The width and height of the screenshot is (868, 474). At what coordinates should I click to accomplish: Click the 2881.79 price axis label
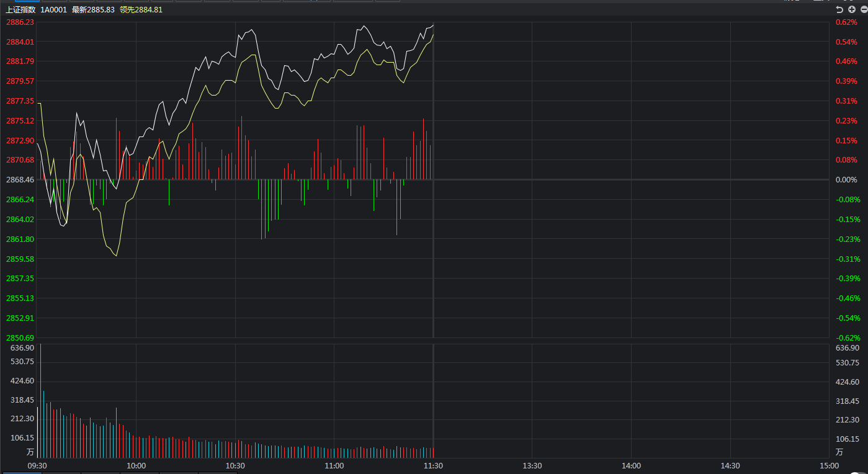click(20, 61)
